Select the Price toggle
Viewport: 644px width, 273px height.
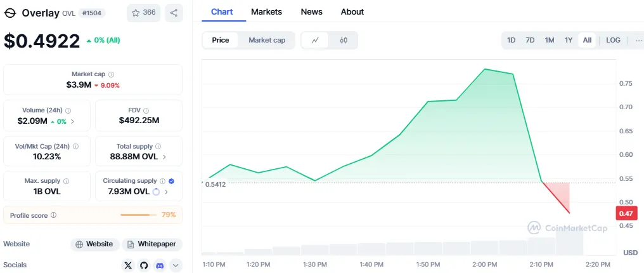[x=221, y=40]
